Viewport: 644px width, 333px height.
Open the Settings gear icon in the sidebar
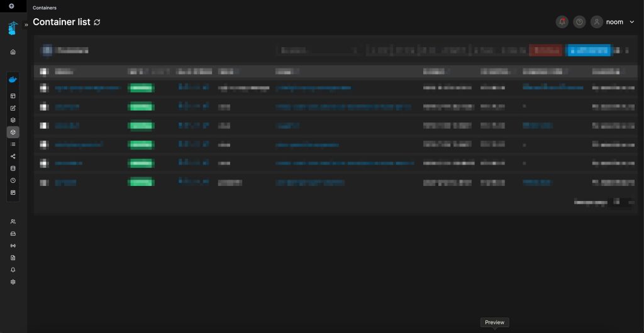click(13, 282)
